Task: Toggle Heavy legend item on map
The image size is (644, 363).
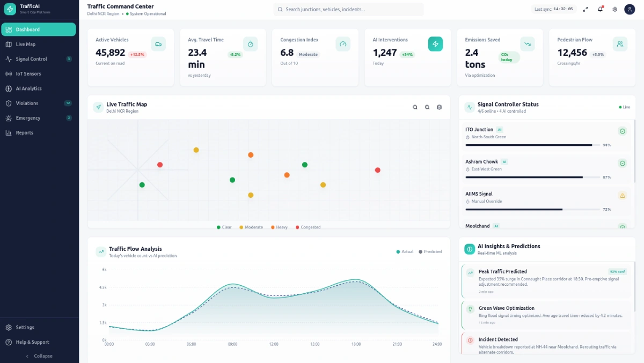Action: 279,227
